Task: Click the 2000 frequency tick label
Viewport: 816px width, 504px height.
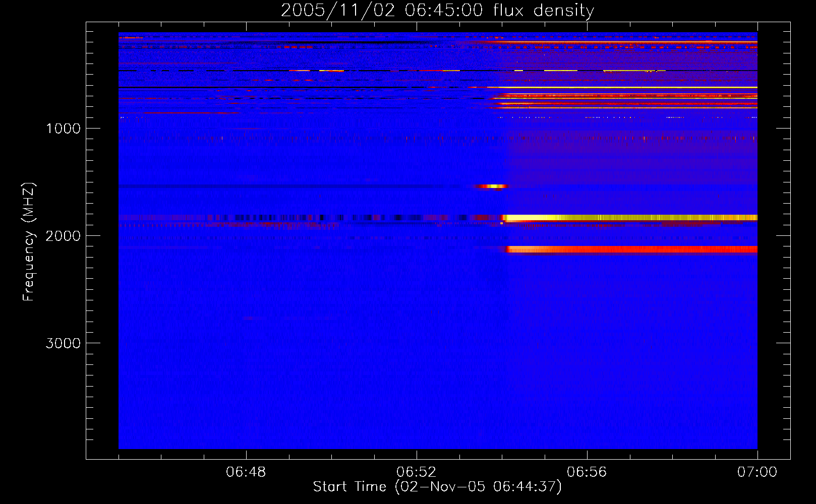Action: pyautogui.click(x=63, y=236)
